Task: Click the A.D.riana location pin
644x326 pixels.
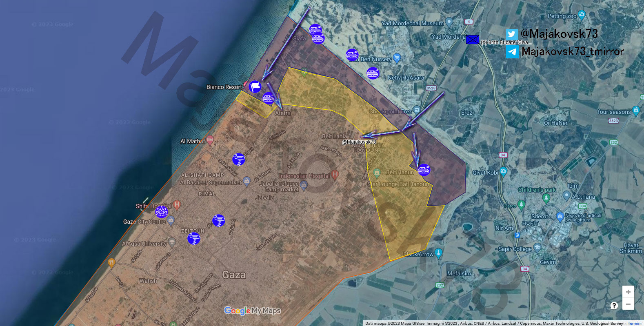Action: pos(566,196)
